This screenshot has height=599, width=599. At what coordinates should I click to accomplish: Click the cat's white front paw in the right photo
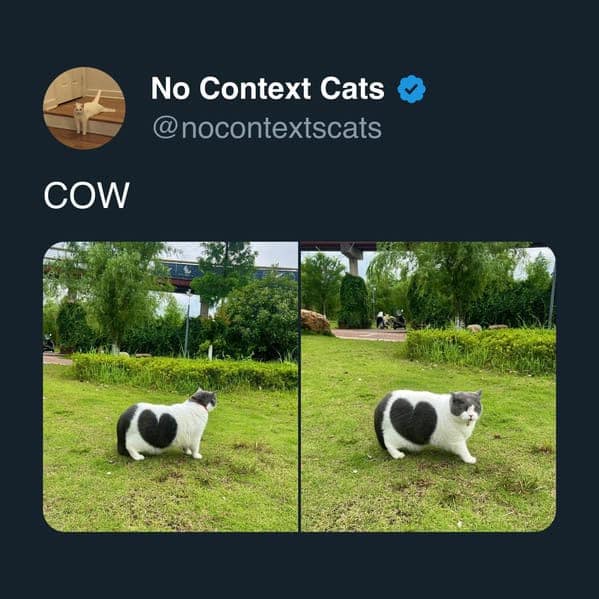(x=471, y=459)
